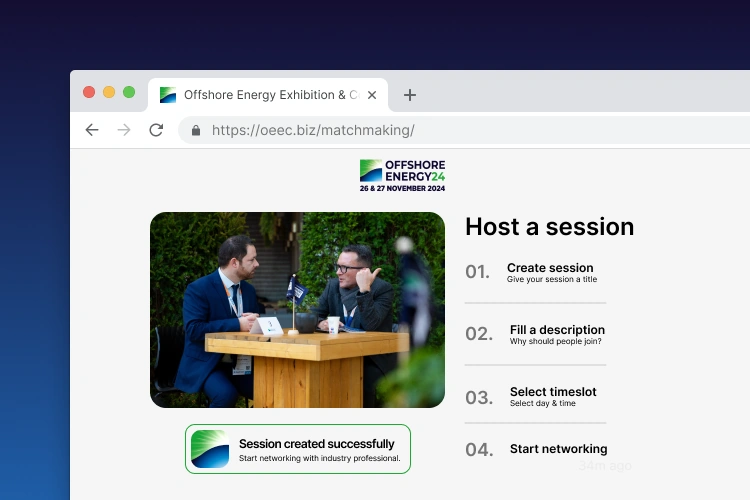750x500 pixels.
Task: Click the green-blue logo icon in the notification
Action: [x=210, y=449]
